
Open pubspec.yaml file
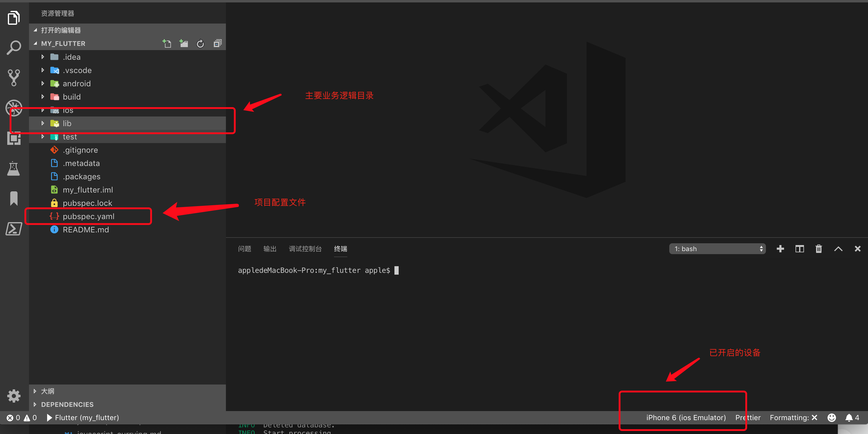[x=88, y=216]
